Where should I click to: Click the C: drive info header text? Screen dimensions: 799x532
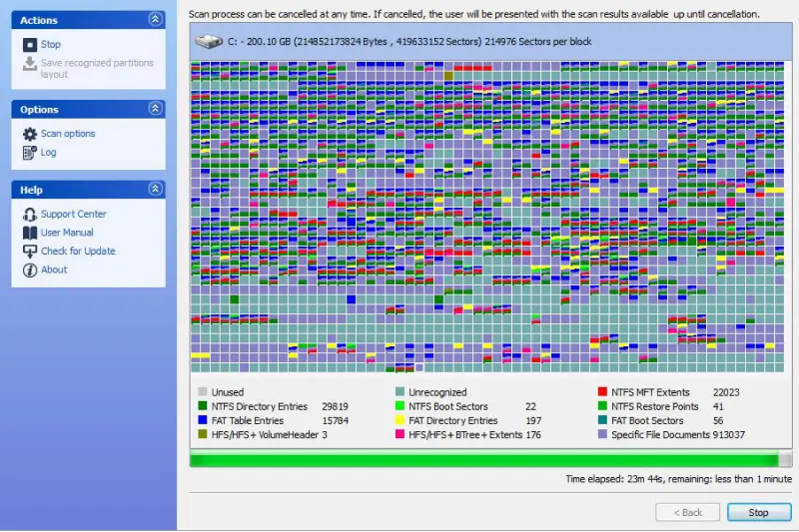tap(409, 42)
